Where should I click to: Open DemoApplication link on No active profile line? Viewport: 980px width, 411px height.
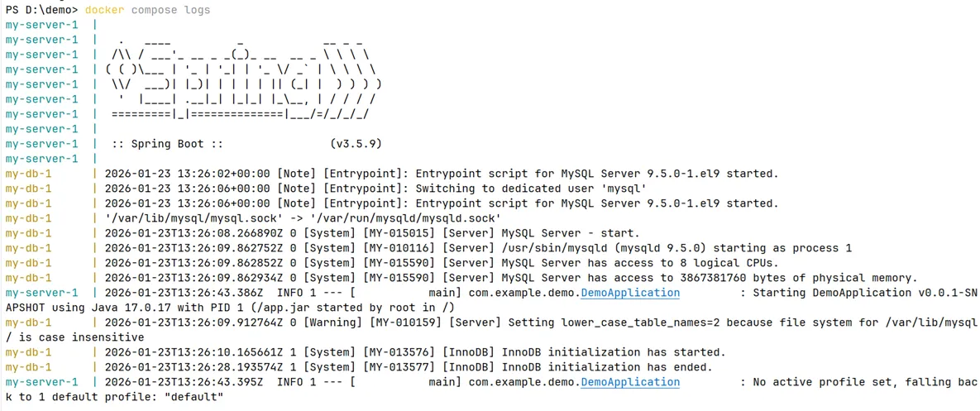tap(630, 382)
